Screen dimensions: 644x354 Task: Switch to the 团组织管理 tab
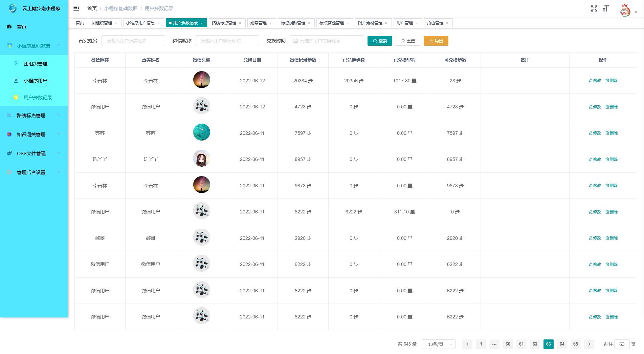[102, 23]
